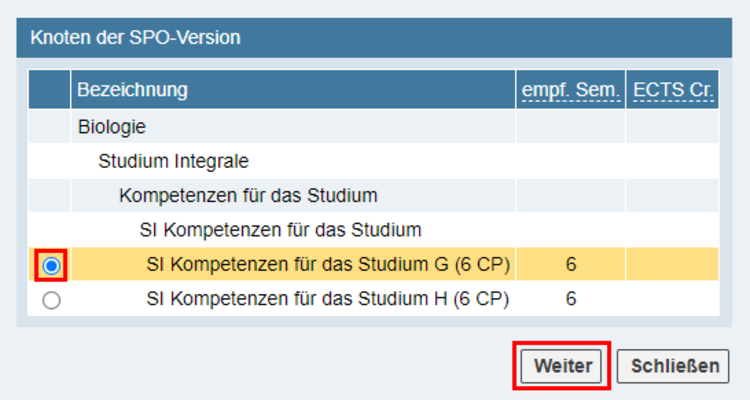Select the SI Kompetenzen für das Studium parent row
Image resolution: width=750 pixels, height=400 pixels.
pos(374,230)
